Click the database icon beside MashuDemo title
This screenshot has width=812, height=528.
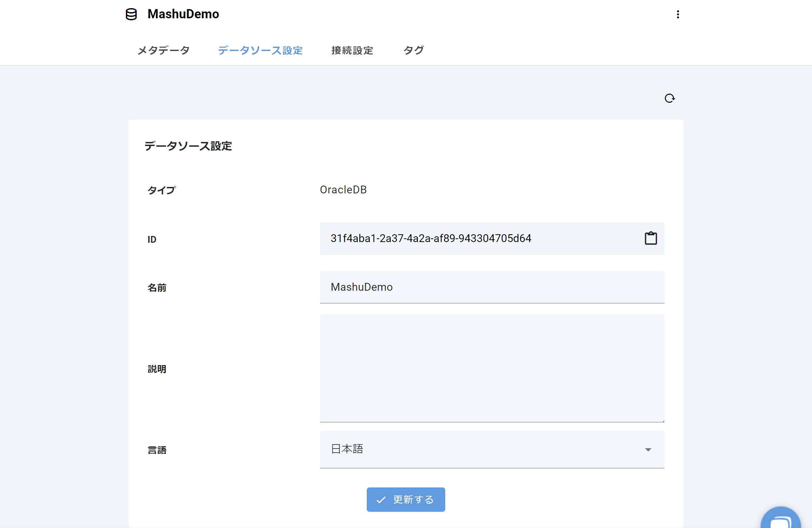131,14
